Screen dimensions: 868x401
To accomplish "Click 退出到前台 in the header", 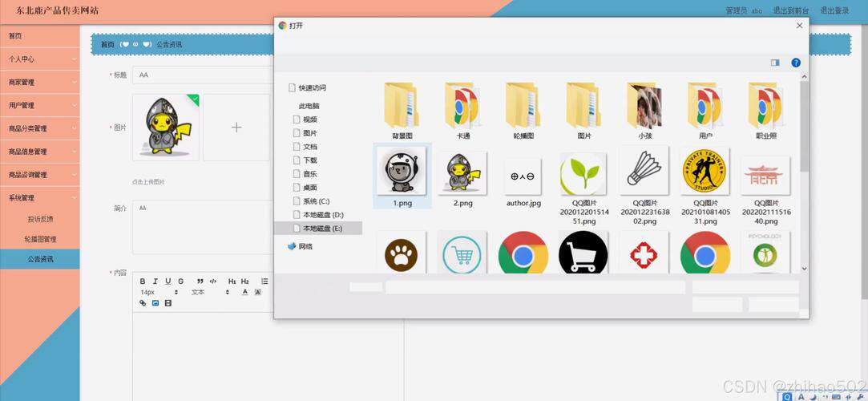I will click(x=790, y=10).
